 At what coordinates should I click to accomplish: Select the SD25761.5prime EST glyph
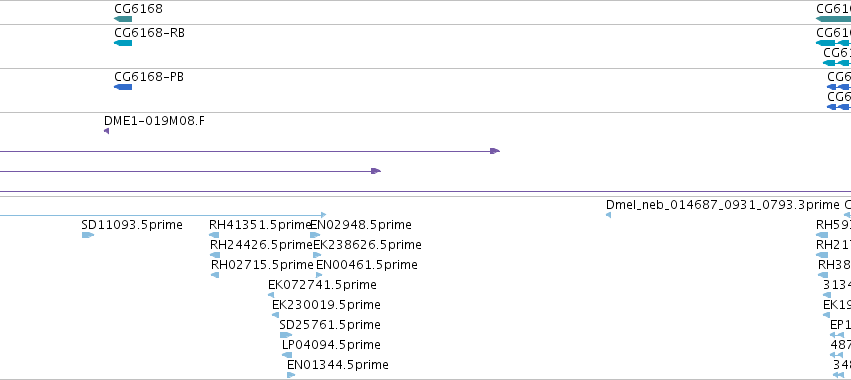(x=285, y=335)
